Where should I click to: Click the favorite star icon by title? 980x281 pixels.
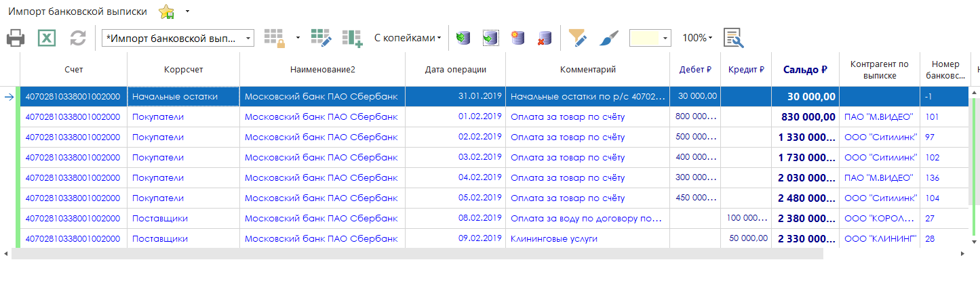pyautogui.click(x=166, y=12)
